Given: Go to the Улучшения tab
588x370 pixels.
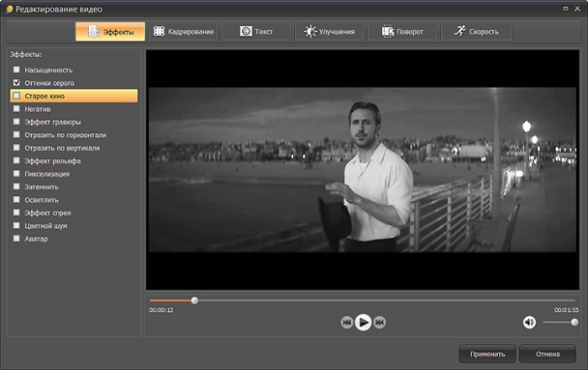Looking at the screenshot, I should click(329, 31).
